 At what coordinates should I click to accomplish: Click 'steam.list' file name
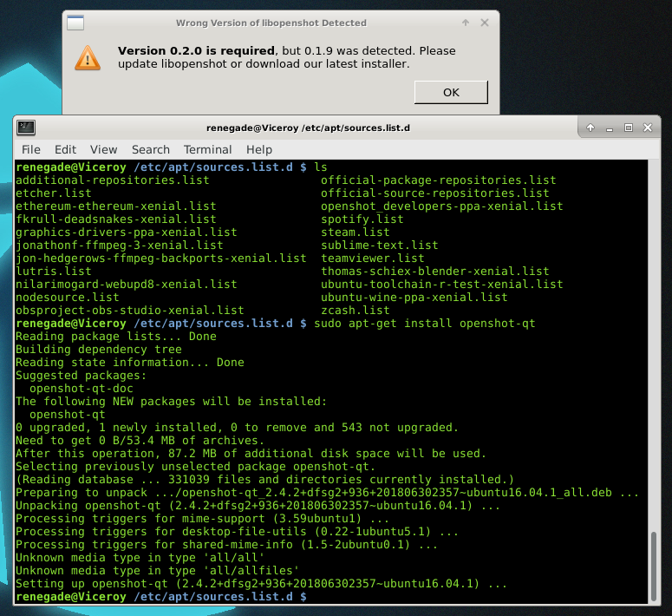pos(356,232)
